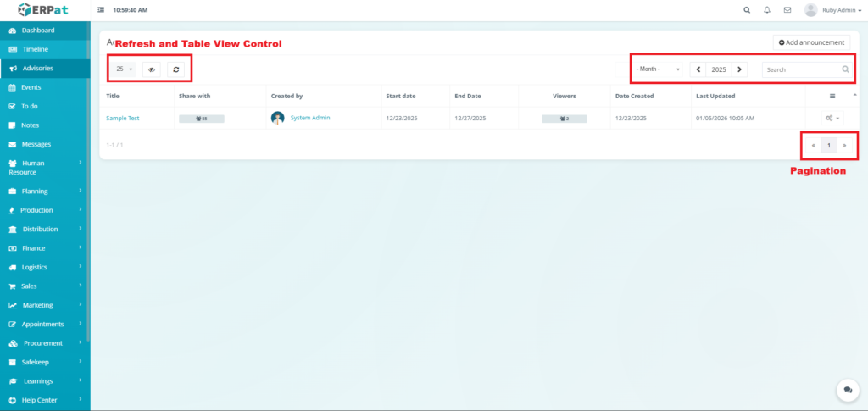Select page 1 in pagination
Image resolution: width=868 pixels, height=411 pixels.
tap(829, 146)
